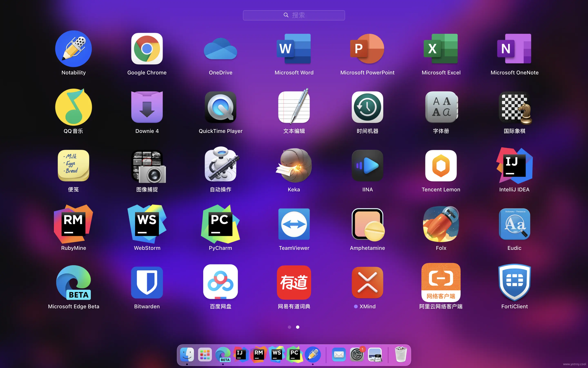588x368 pixels.
Task: Open Notability from Launchpad grid
Action: (73, 49)
